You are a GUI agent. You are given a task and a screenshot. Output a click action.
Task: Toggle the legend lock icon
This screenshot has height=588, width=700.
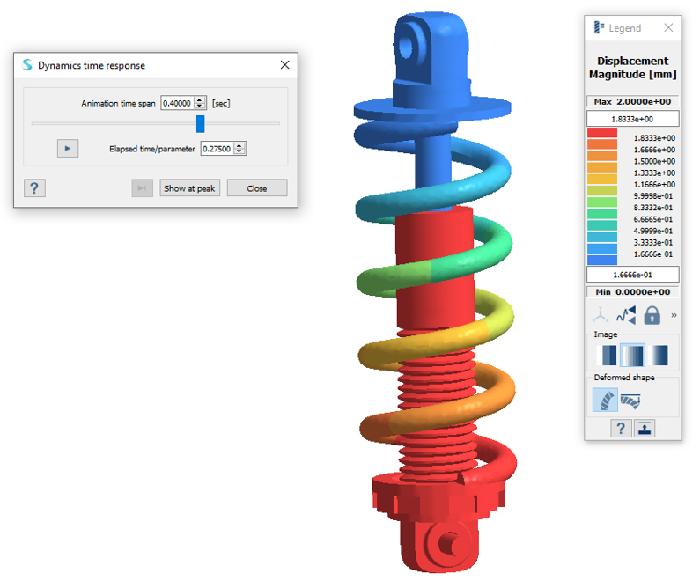[652, 314]
